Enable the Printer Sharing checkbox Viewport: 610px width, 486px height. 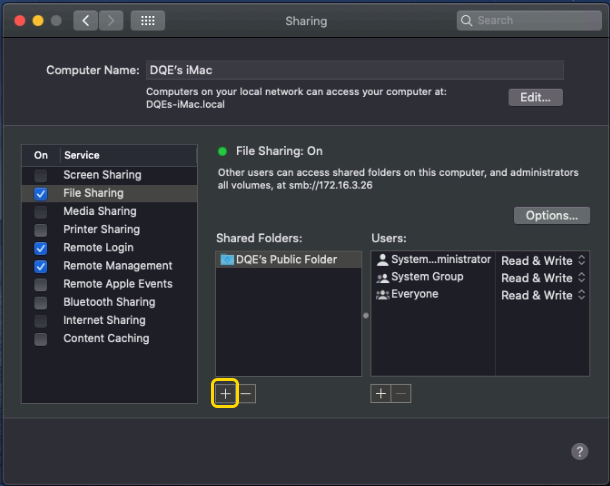coord(40,230)
